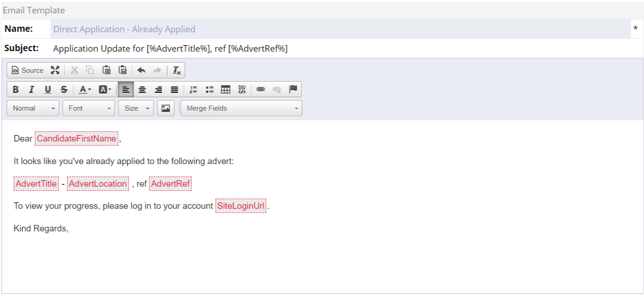Click the Name field
This screenshot has height=295, width=644.
point(340,29)
